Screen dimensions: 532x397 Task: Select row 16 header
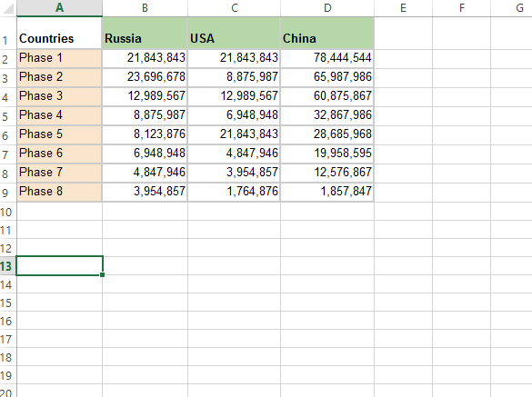pyautogui.click(x=8, y=321)
